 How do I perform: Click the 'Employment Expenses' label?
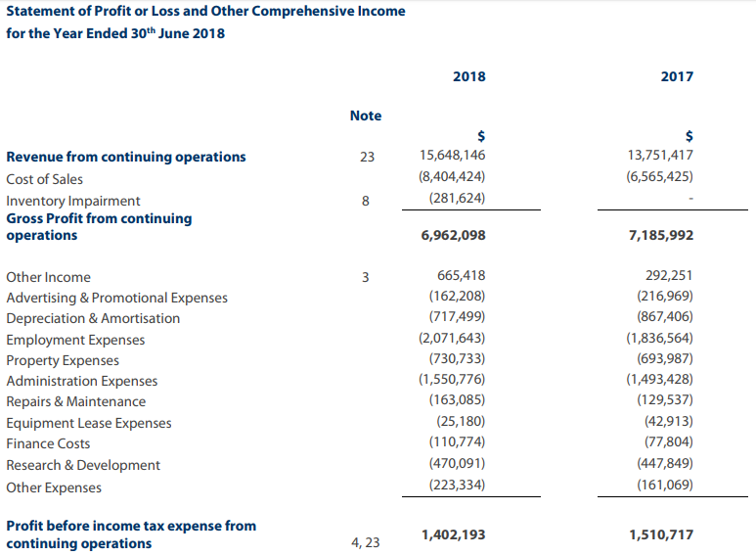tap(75, 341)
